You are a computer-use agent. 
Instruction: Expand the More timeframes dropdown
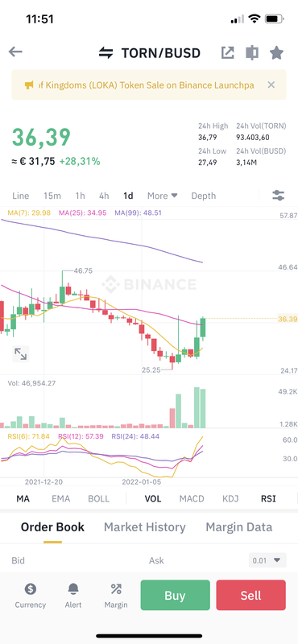pos(163,196)
